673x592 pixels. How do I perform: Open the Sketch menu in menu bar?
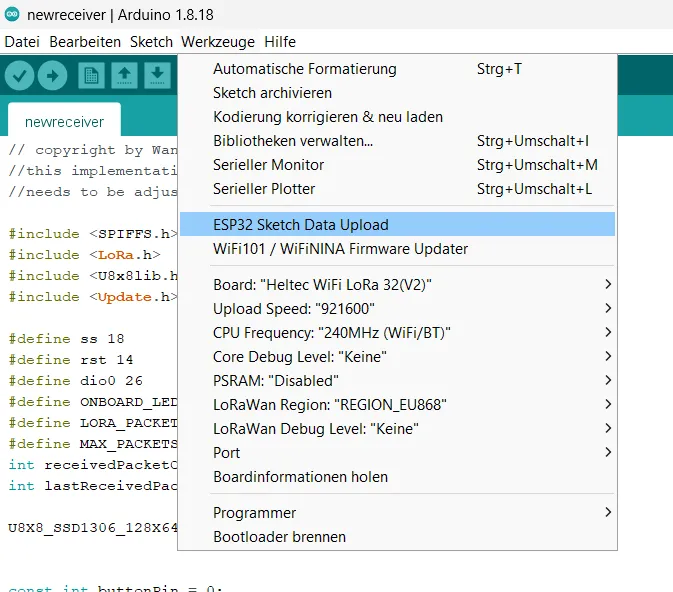click(151, 42)
